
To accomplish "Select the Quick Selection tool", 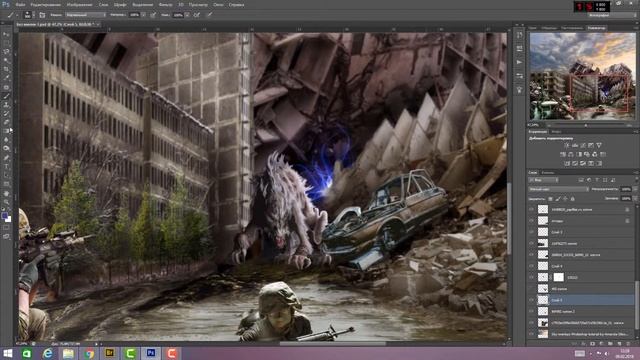I will pos(6,61).
